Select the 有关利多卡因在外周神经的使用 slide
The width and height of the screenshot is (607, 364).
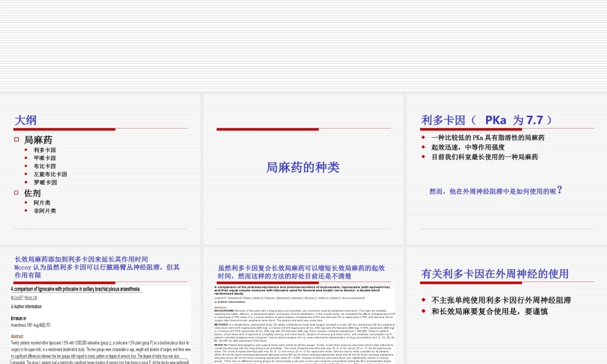[507, 303]
